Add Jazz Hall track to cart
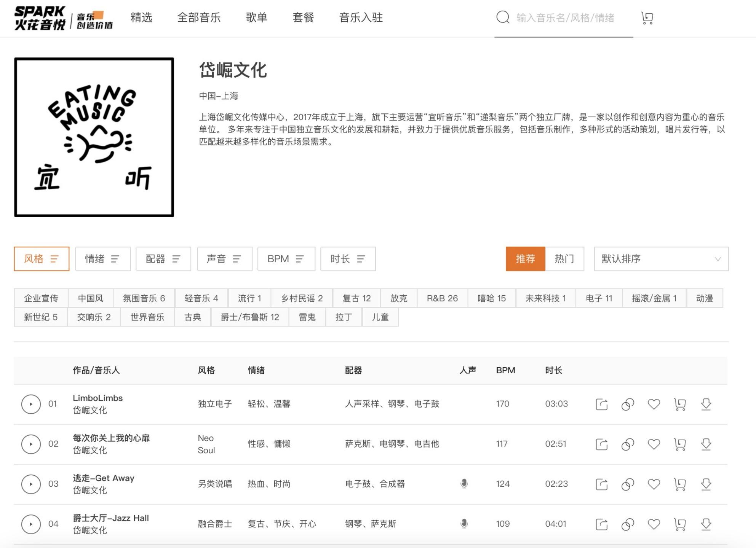 coord(680,524)
